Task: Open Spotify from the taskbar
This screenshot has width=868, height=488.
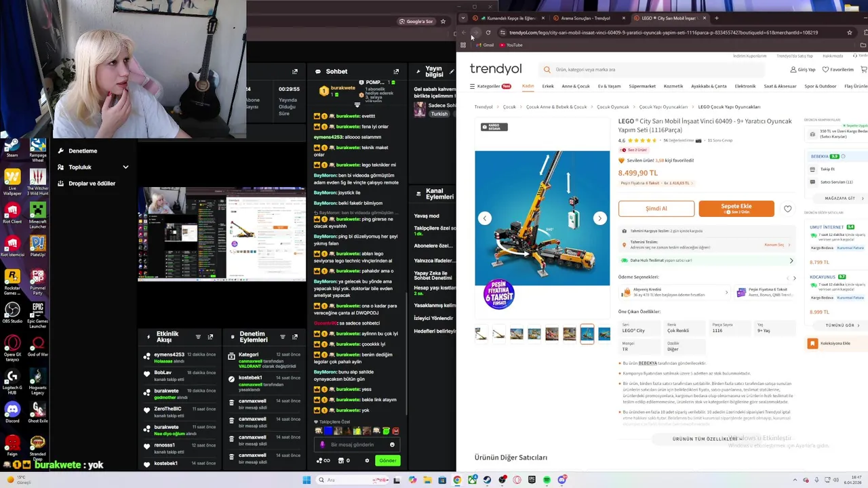Action: pos(547,480)
